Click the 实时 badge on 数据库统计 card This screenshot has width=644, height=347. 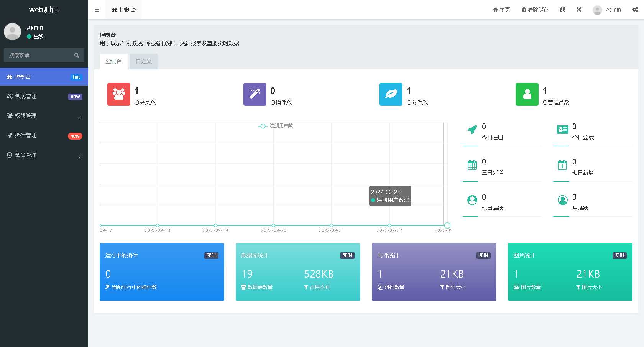pyautogui.click(x=348, y=255)
